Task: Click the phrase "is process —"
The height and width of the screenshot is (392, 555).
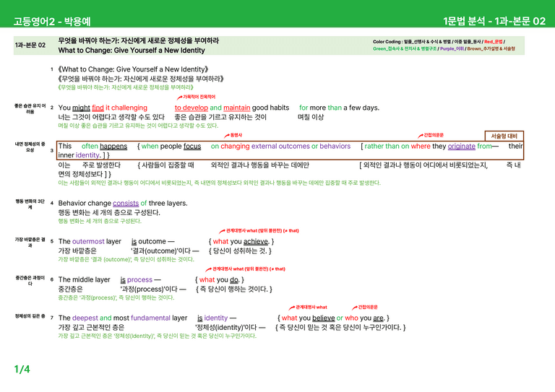Action: 140,279
